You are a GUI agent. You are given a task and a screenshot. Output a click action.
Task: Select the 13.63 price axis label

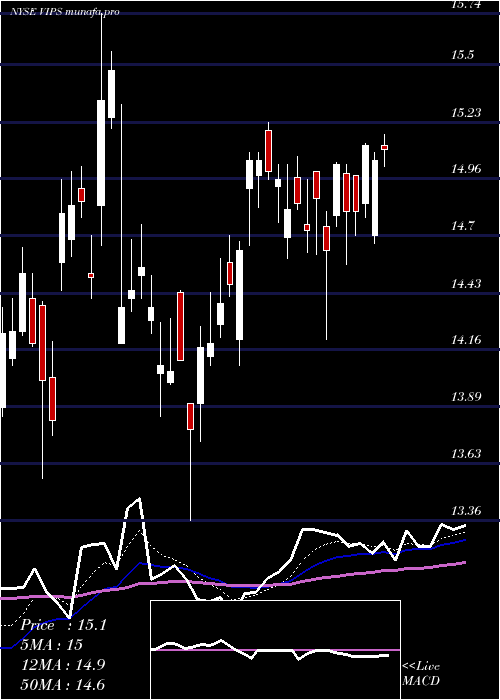[x=466, y=454]
